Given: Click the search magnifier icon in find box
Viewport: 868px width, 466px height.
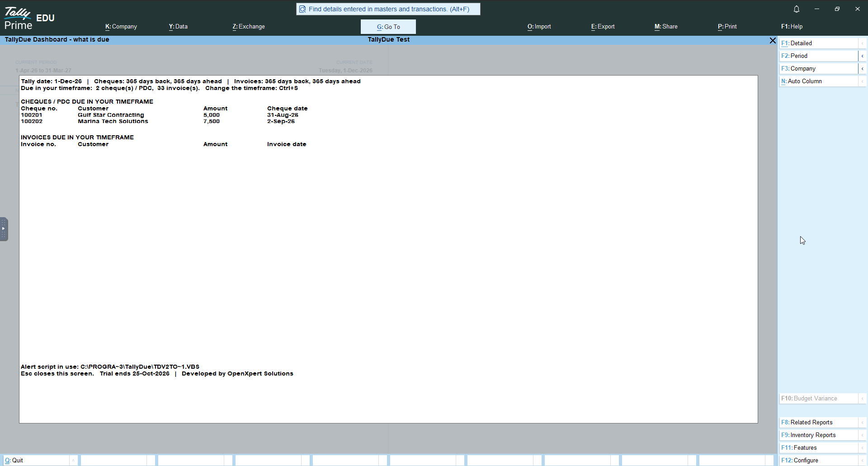Looking at the screenshot, I should 302,9.
